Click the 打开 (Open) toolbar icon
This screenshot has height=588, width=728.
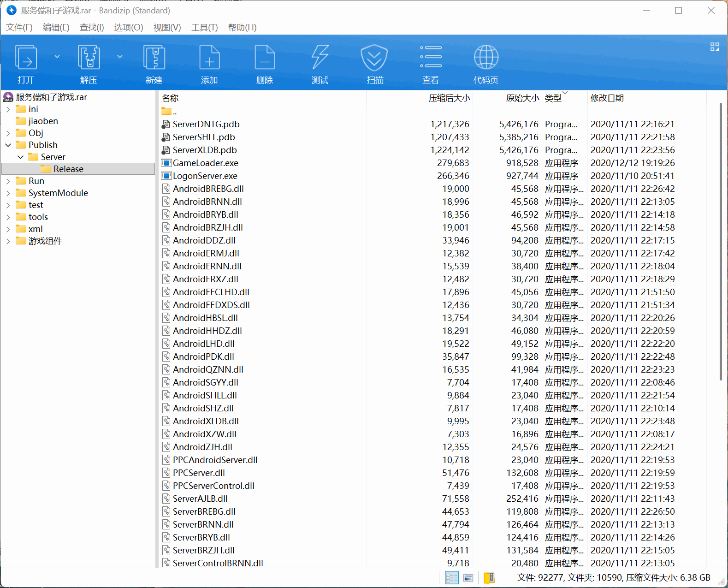[26, 58]
